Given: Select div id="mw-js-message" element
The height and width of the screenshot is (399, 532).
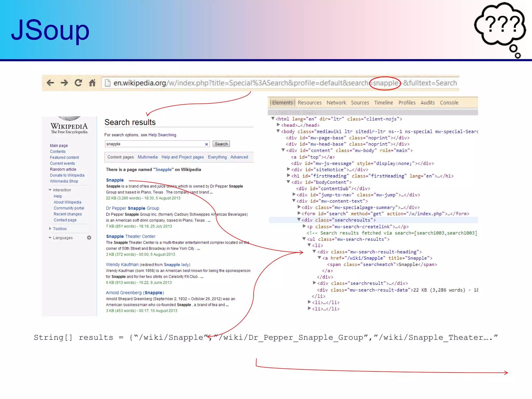Looking at the screenshot, I should (362, 163).
